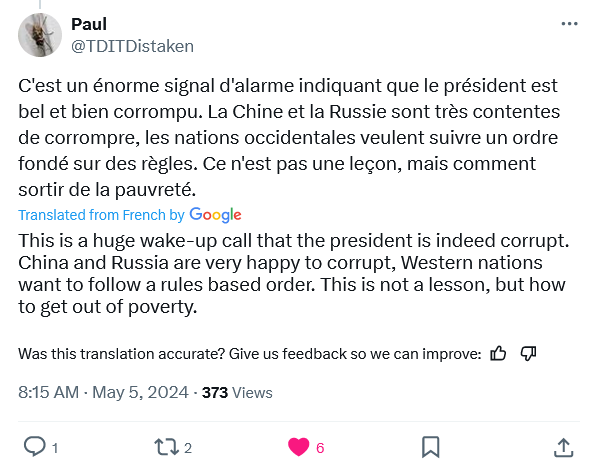This screenshot has height=473, width=598.
Task: Rate translation with thumbs down icon
Action: tap(529, 354)
